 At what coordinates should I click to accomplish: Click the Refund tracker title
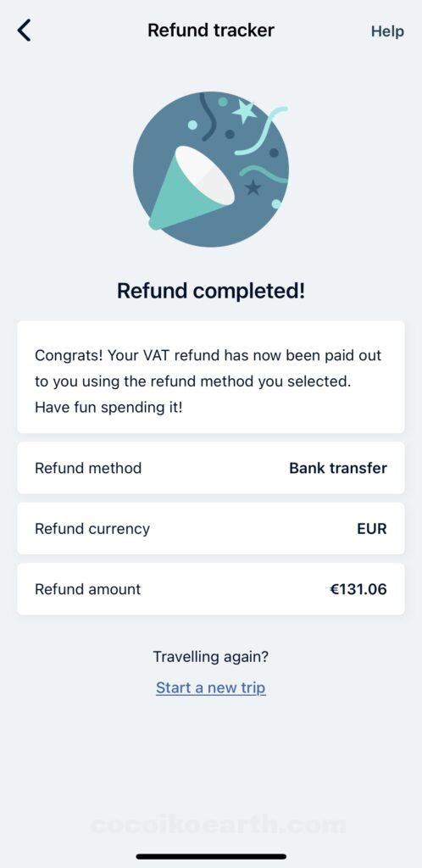pos(211,30)
